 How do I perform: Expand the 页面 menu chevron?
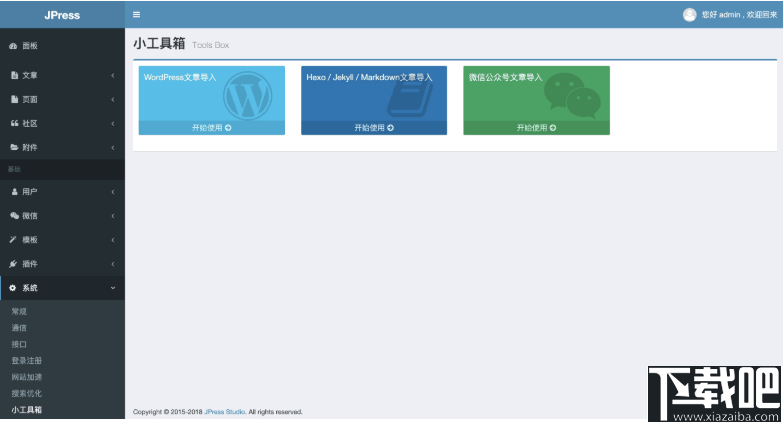[x=113, y=99]
